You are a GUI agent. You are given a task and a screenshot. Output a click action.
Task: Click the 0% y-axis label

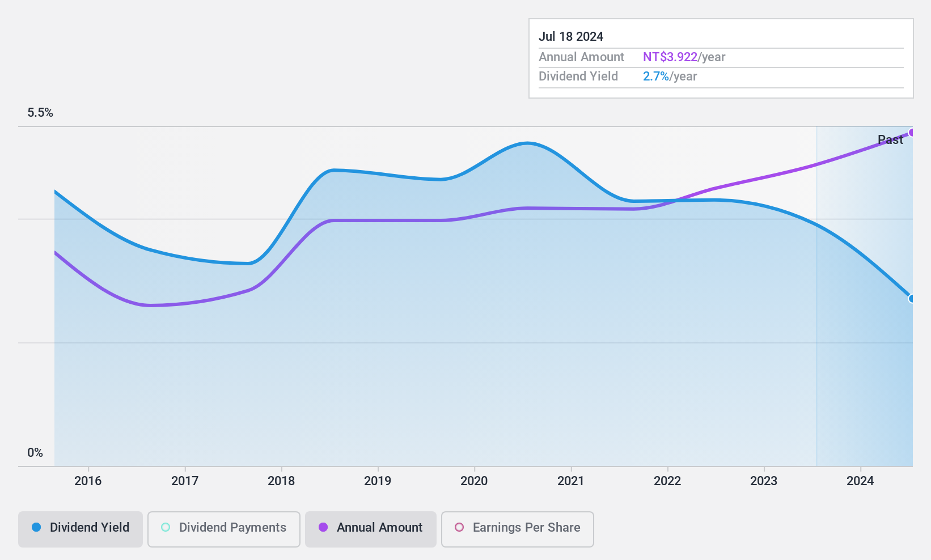pos(35,453)
